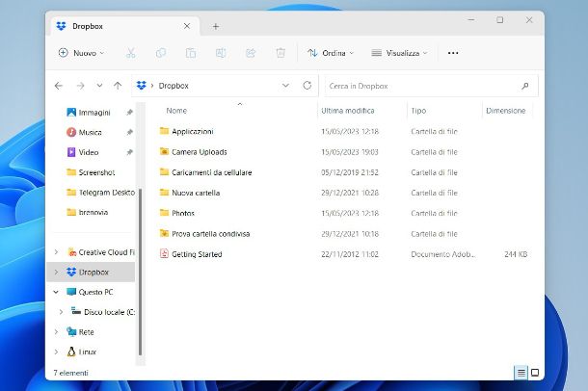Screen dimensions: 588x391
Task: Refresh the Dropbox folder view
Action: (x=307, y=86)
